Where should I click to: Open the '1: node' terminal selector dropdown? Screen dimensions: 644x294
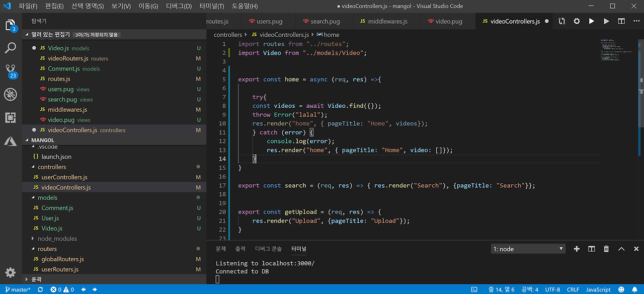528,249
